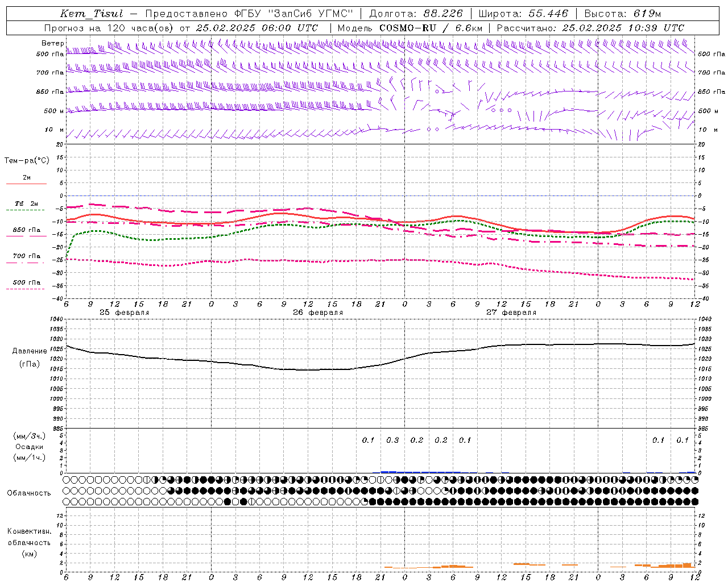Viewport: 728px width, 582px height.
Task: Click the Ветер wind panel label
Action: click(x=52, y=43)
